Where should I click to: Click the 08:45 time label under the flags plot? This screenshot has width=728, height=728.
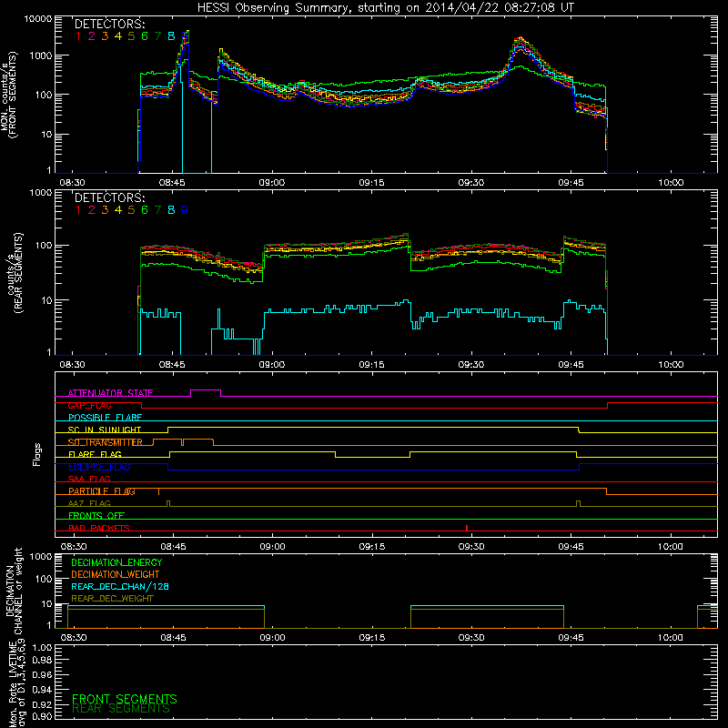click(173, 547)
